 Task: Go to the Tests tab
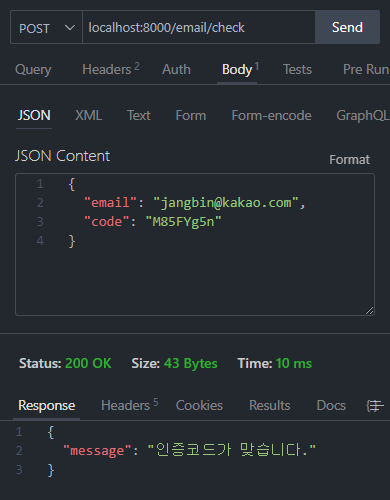pyautogui.click(x=297, y=69)
